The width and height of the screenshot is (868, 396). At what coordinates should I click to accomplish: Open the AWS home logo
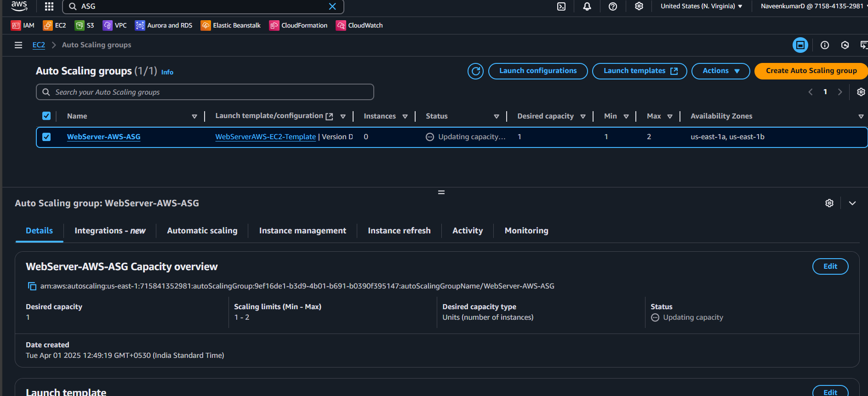(x=19, y=6)
